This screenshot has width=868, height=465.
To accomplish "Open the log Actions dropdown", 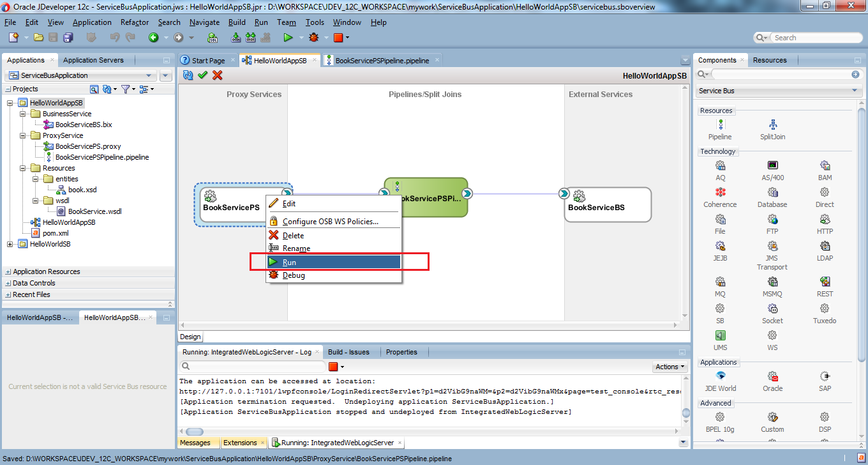I will [670, 367].
